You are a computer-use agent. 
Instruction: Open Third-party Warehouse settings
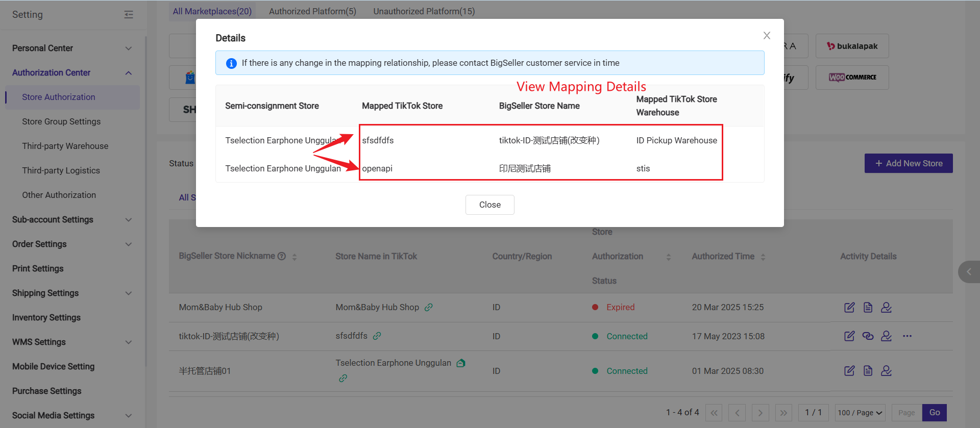tap(65, 146)
